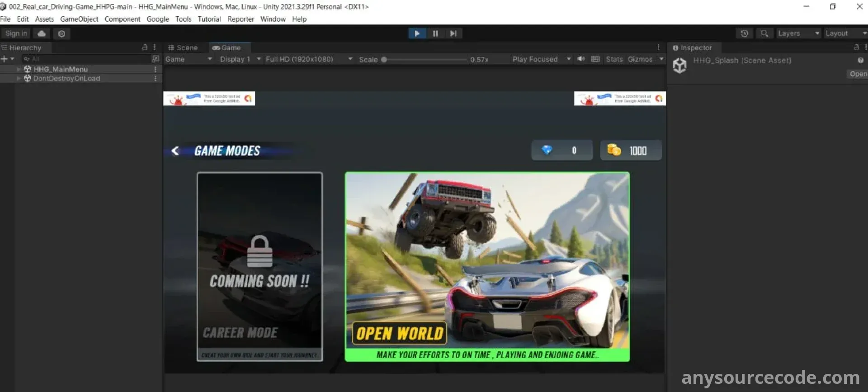This screenshot has width=868, height=392.
Task: Open the Layers dropdown
Action: [798, 33]
